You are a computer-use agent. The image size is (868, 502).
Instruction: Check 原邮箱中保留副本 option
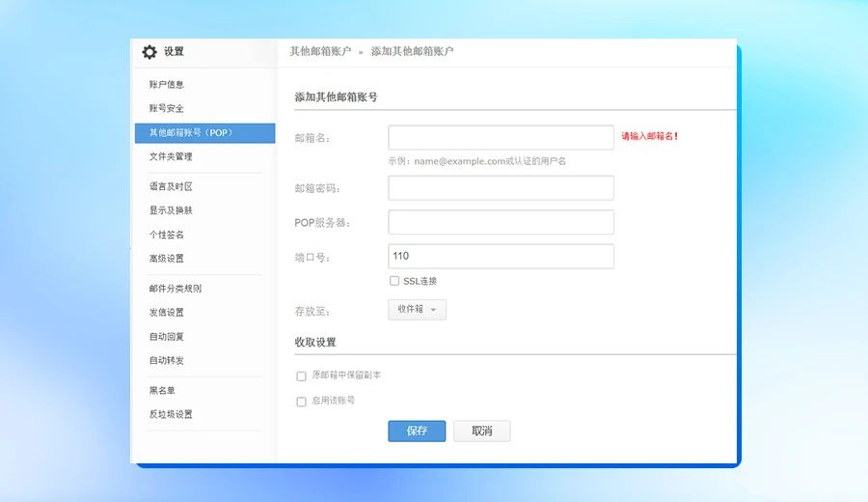pyautogui.click(x=302, y=376)
